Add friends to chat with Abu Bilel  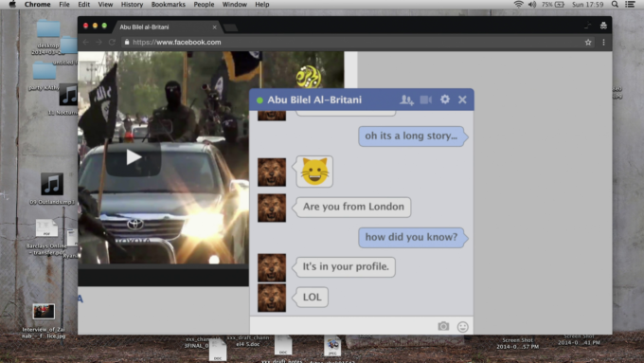pyautogui.click(x=406, y=100)
